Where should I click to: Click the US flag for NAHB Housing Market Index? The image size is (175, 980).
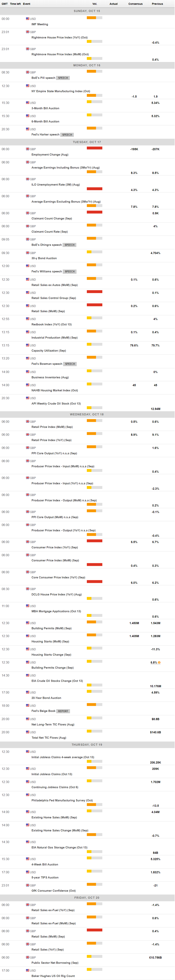(x=27, y=385)
